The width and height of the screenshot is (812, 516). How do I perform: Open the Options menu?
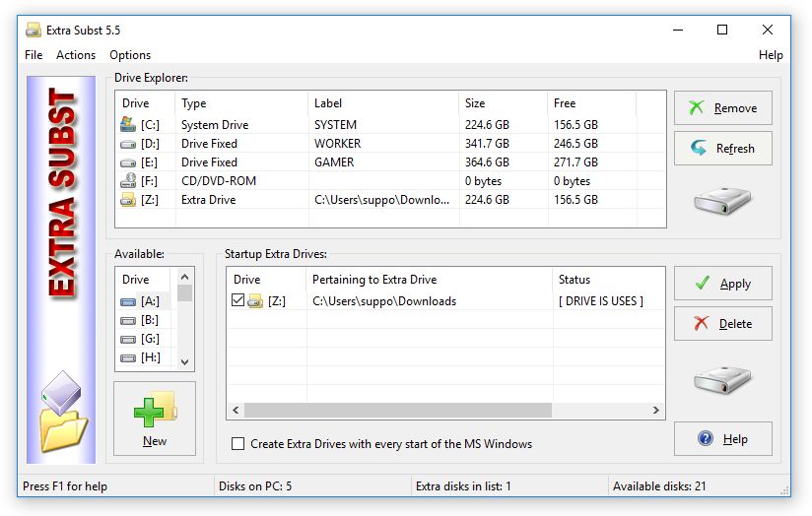pos(130,55)
